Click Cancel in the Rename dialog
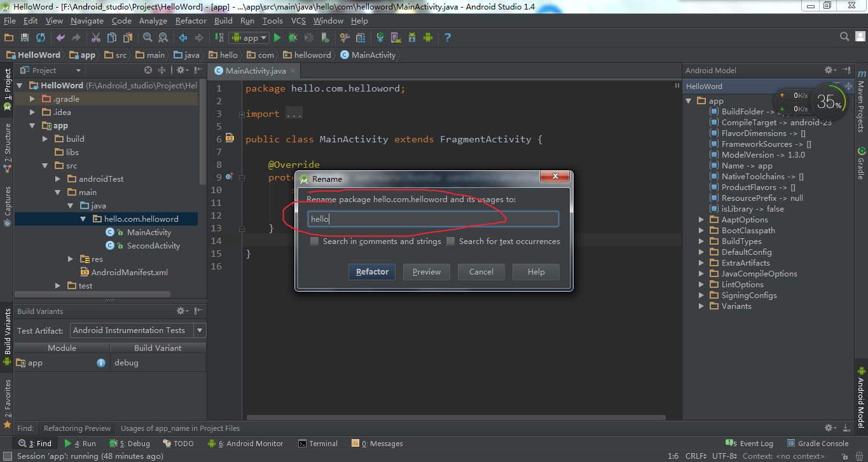 pos(481,272)
